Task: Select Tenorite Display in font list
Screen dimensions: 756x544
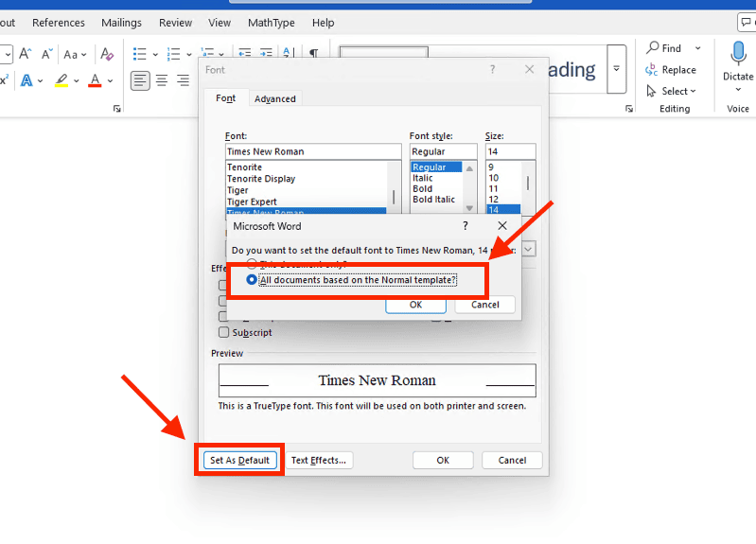Action: (x=307, y=179)
